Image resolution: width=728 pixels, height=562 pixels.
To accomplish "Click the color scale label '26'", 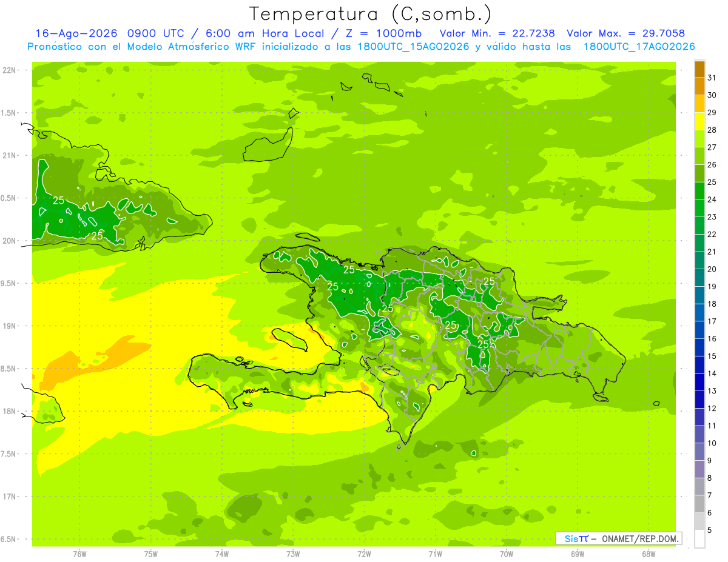I will (712, 164).
